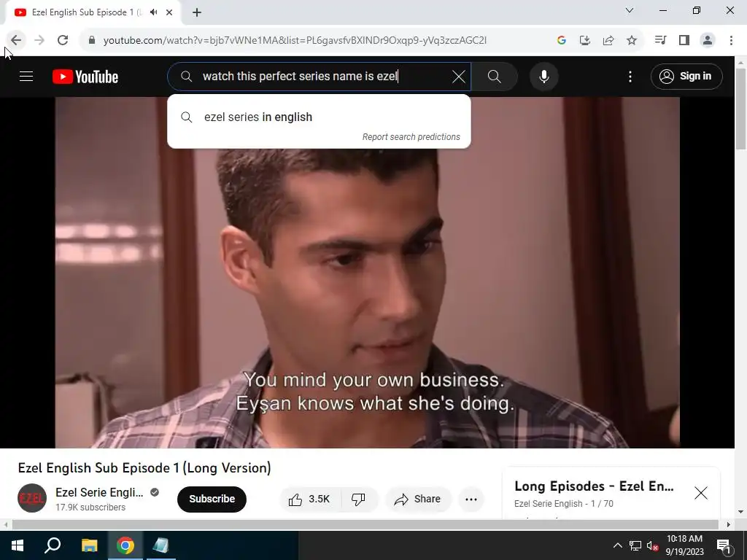
Task: Open a new browser tab
Action: pyautogui.click(x=197, y=12)
